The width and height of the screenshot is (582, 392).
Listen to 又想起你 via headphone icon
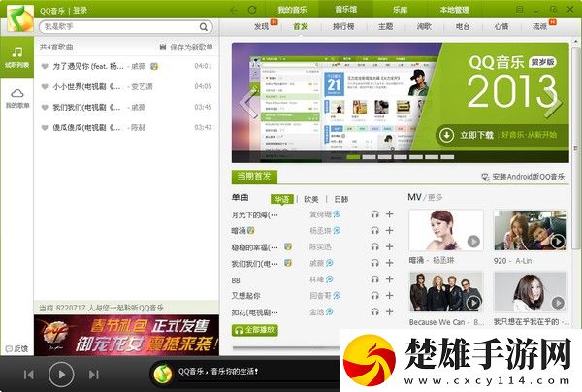pos(374,296)
